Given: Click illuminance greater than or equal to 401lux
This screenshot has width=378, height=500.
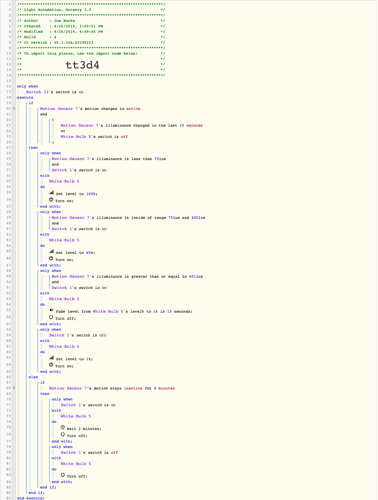Looking at the screenshot, I should click(127, 277).
